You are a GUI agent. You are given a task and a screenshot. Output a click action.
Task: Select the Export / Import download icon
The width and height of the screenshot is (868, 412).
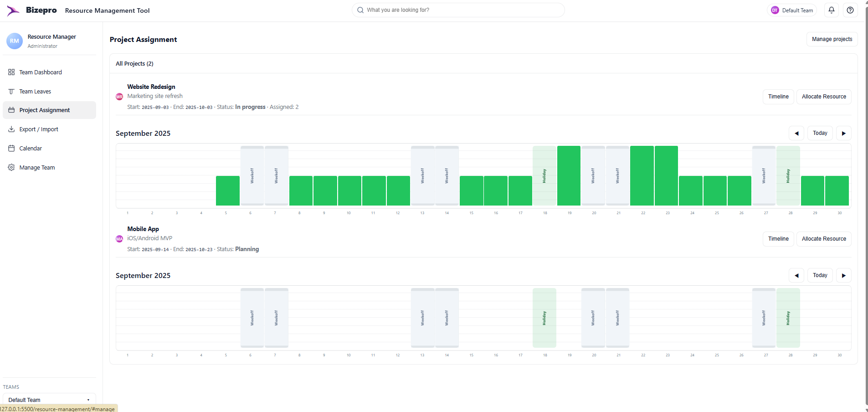pyautogui.click(x=11, y=129)
